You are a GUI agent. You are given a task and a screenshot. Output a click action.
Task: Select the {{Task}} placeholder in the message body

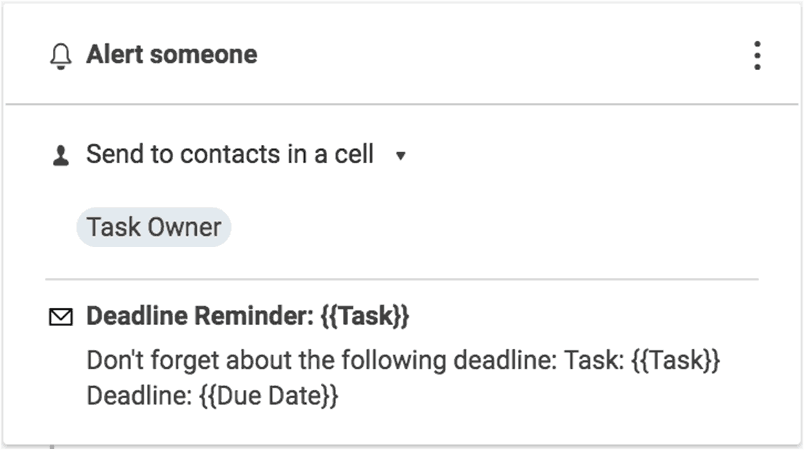[x=676, y=360]
